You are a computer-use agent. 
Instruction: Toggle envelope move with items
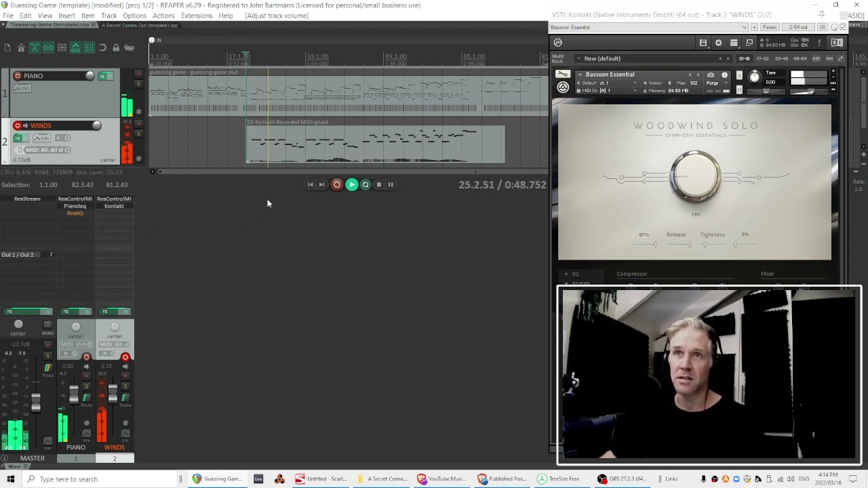point(75,47)
